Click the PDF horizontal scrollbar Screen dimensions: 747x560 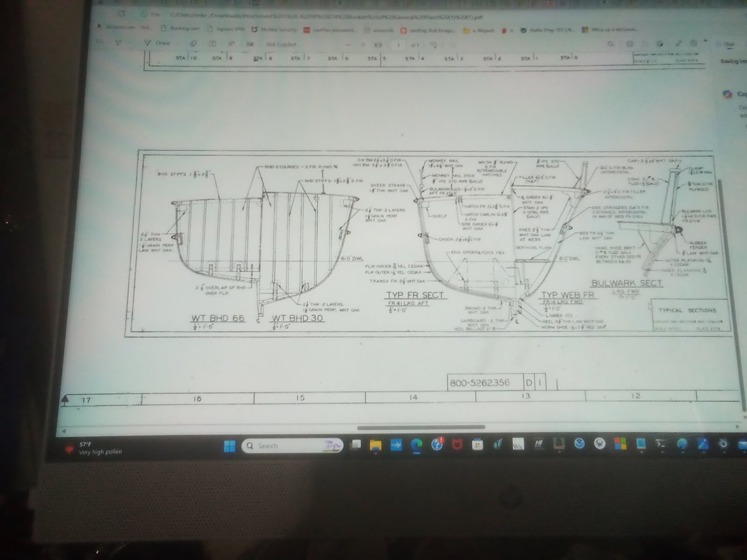pos(421,427)
